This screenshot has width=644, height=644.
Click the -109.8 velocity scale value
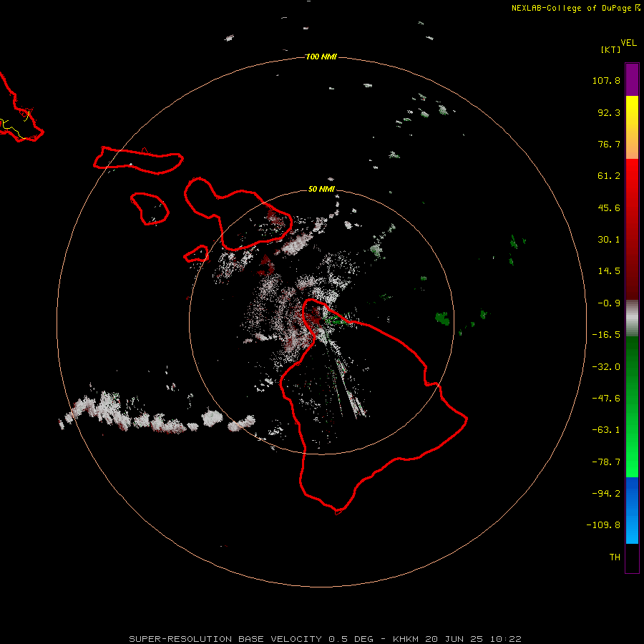point(603,525)
